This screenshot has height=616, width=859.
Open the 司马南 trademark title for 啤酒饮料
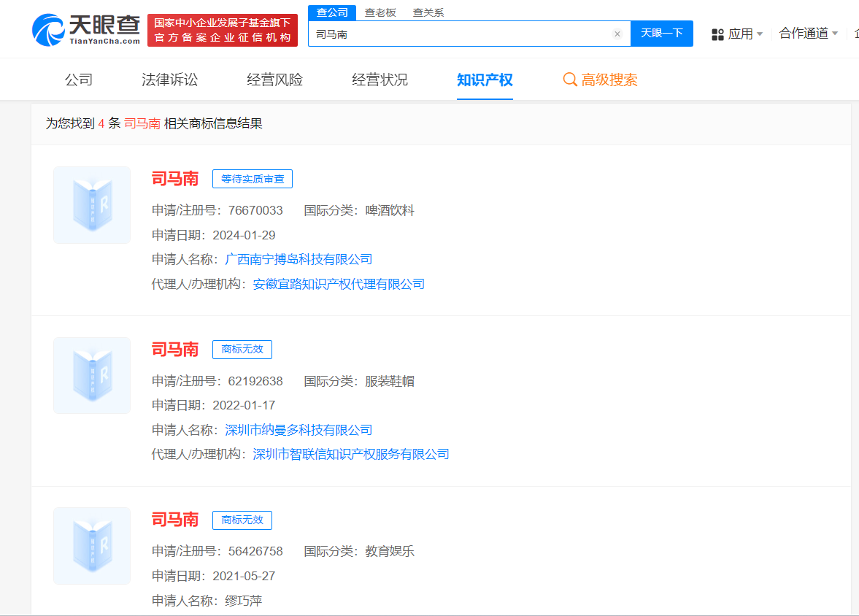click(174, 179)
